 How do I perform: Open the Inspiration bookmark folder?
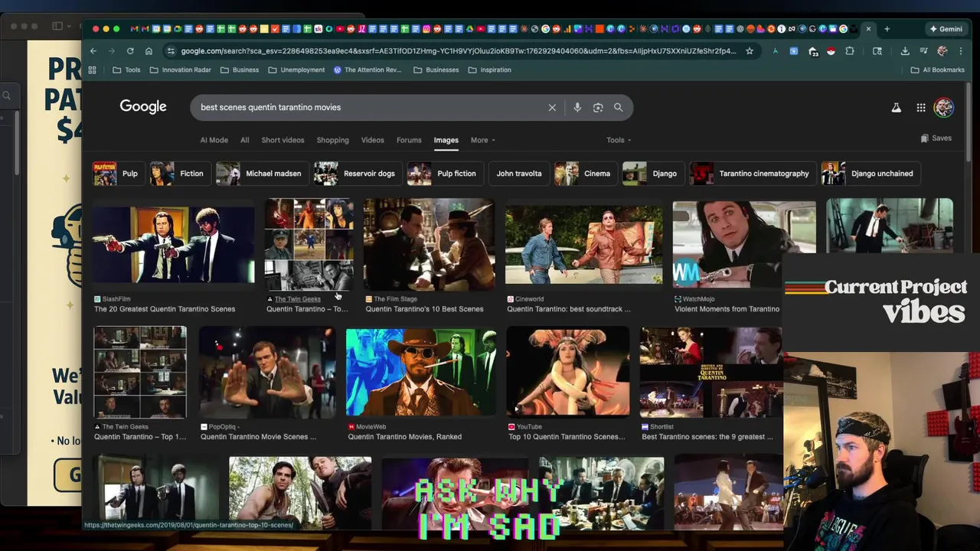point(488,70)
